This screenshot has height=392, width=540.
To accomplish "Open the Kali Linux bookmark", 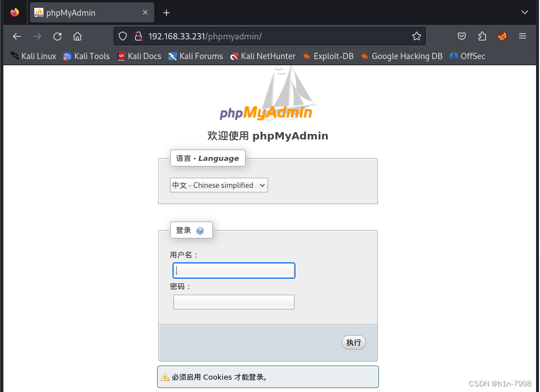I will 33,56.
